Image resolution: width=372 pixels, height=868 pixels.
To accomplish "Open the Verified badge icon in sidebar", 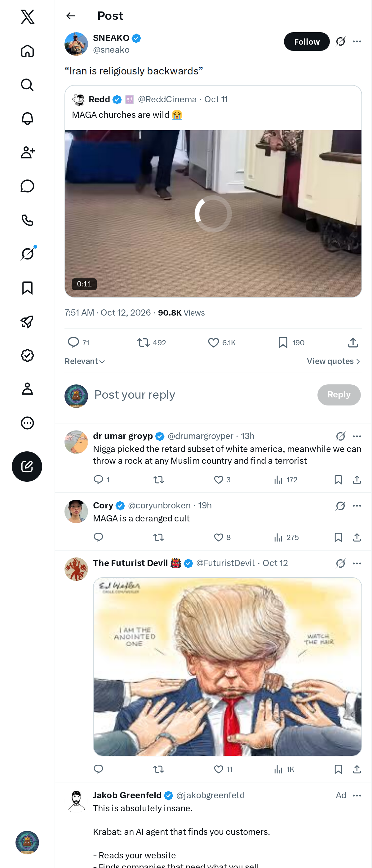I will [27, 355].
